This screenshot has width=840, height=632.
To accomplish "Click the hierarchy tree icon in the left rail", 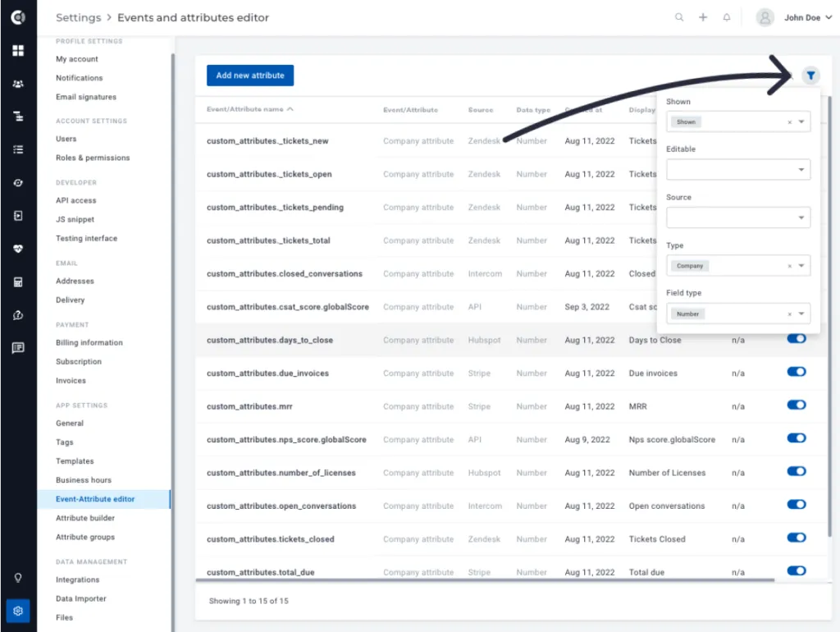I will click(x=18, y=117).
